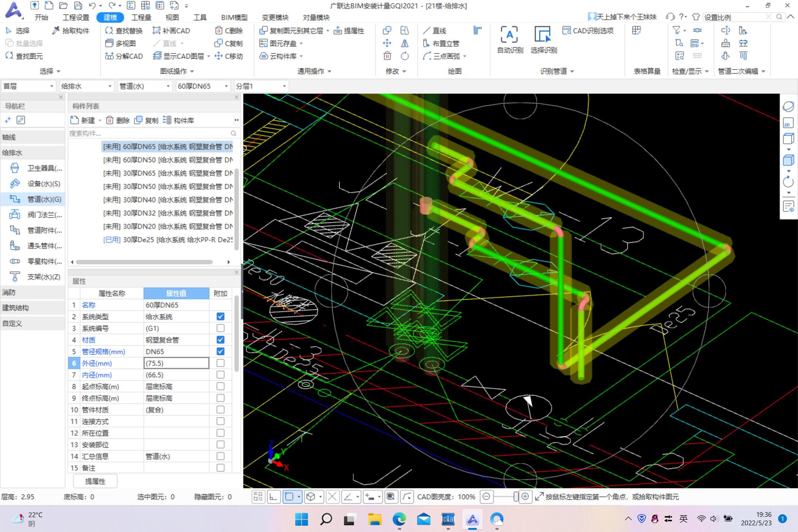Click the 选择识别 select-recognize icon
This screenshot has height=532, width=798.
point(543,40)
